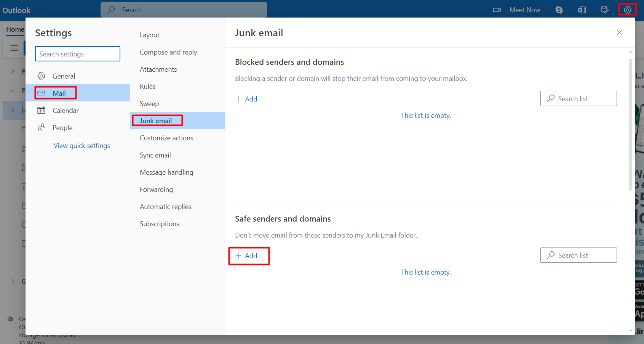Click the Outlook brand title
This screenshot has height=344, width=644.
pos(16,10)
